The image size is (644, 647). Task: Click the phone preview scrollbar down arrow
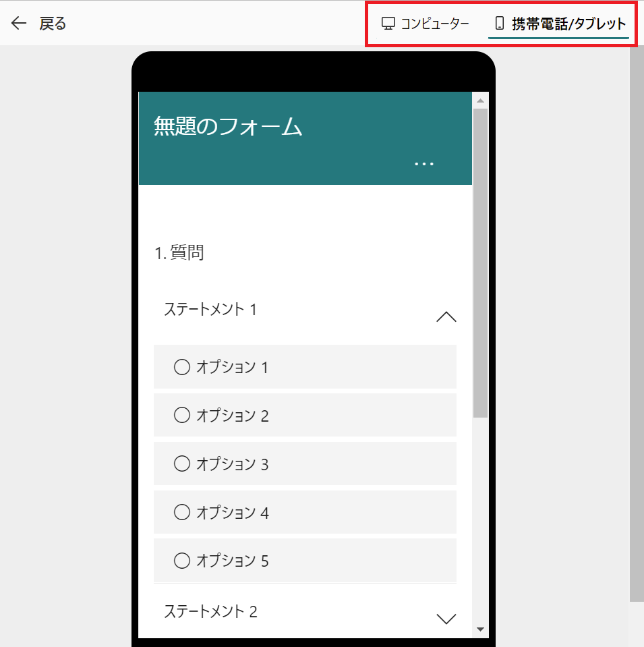coord(480,629)
